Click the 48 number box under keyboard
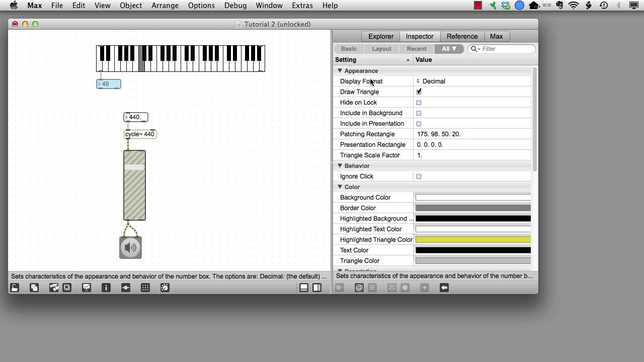This screenshot has height=362, width=644. [x=109, y=84]
